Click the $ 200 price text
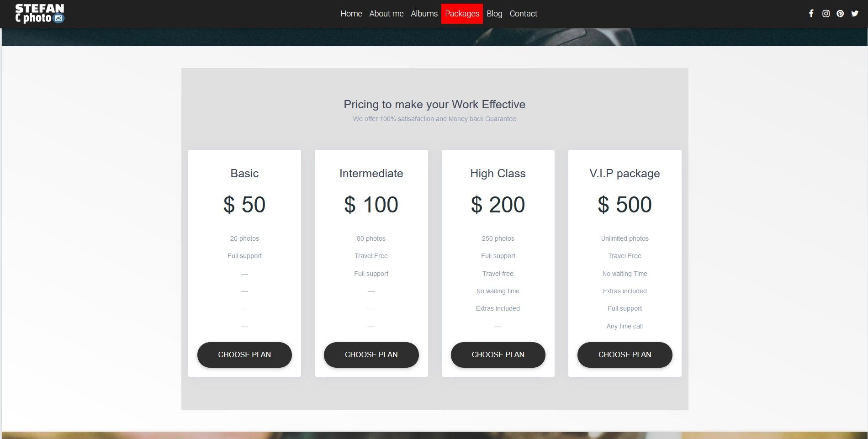The height and width of the screenshot is (439, 868). [x=498, y=205]
